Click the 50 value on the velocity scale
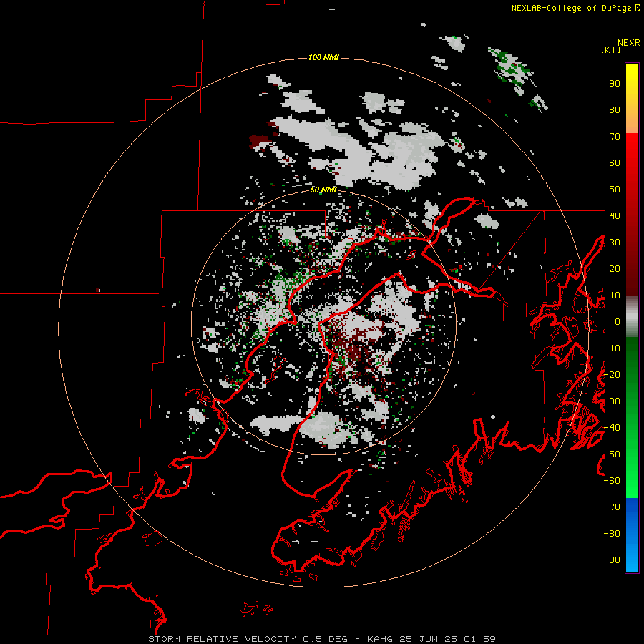Screen dimensions: 644x644 pyautogui.click(x=615, y=190)
